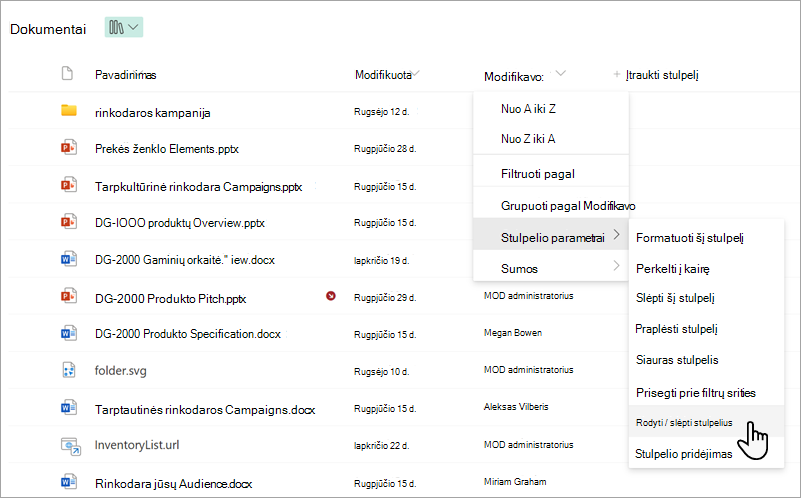Expand the Stulpelio parametrai submenu arrow
This screenshot has width=801, height=498.
pyautogui.click(x=617, y=234)
